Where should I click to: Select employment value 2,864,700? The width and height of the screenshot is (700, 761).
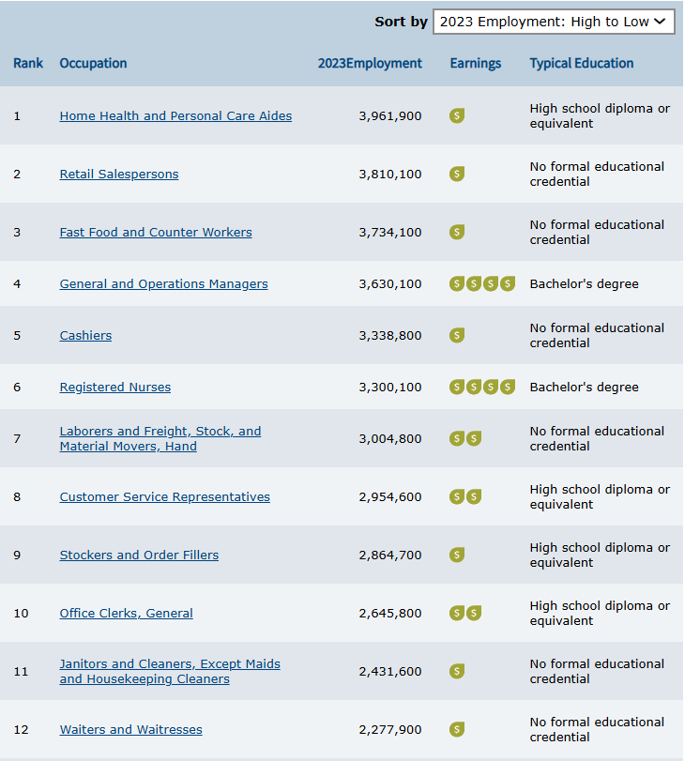390,556
